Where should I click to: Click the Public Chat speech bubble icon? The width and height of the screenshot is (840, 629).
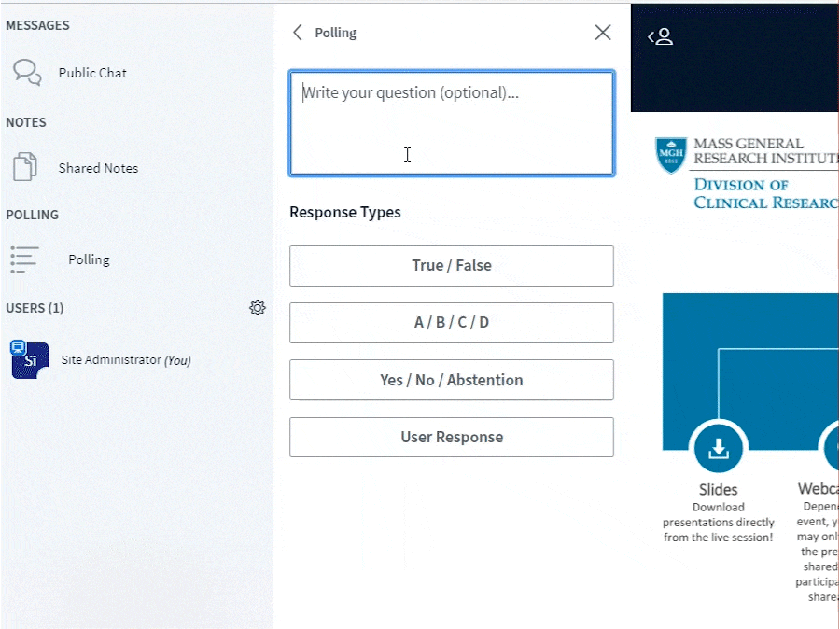pyautogui.click(x=27, y=73)
